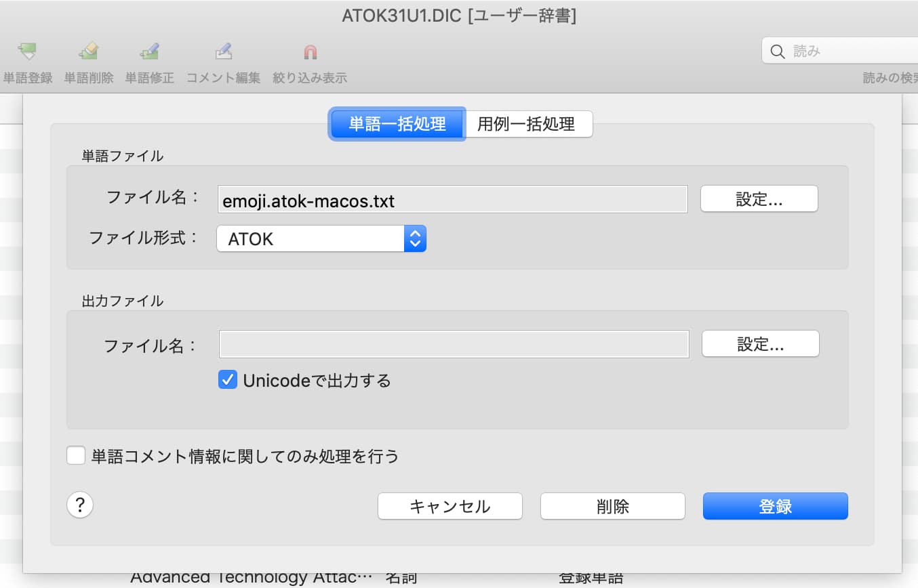The image size is (918, 588).
Task: Click the magnifier icon in the 読み search field
Action: point(778,51)
